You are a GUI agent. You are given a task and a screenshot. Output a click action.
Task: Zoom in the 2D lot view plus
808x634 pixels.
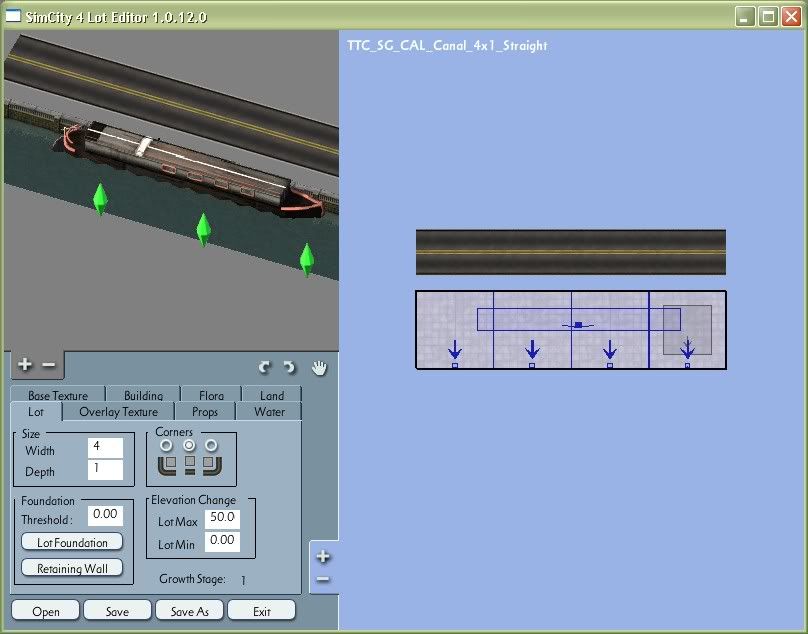[323, 556]
